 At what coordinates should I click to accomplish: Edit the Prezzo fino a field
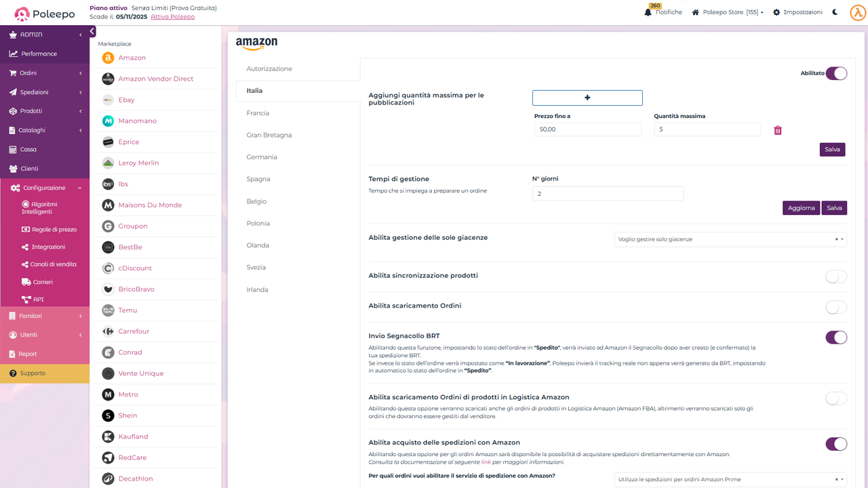pyautogui.click(x=587, y=129)
